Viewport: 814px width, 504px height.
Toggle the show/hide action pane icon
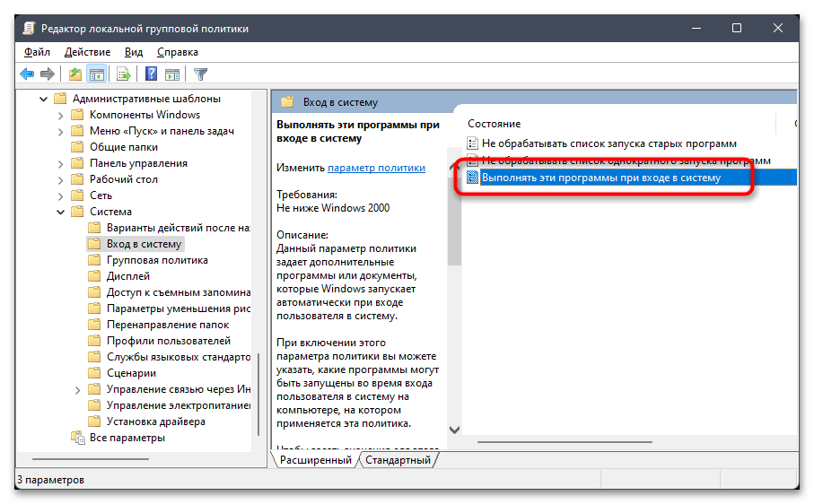click(x=172, y=74)
